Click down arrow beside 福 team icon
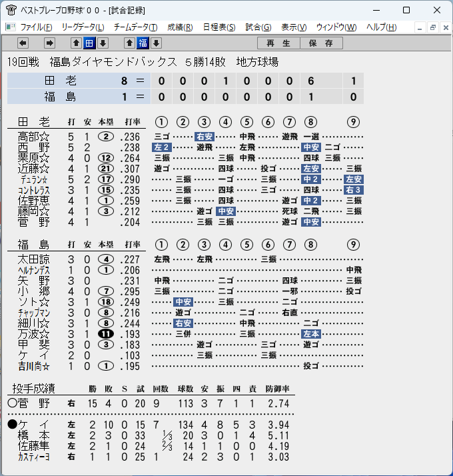 tap(157, 43)
